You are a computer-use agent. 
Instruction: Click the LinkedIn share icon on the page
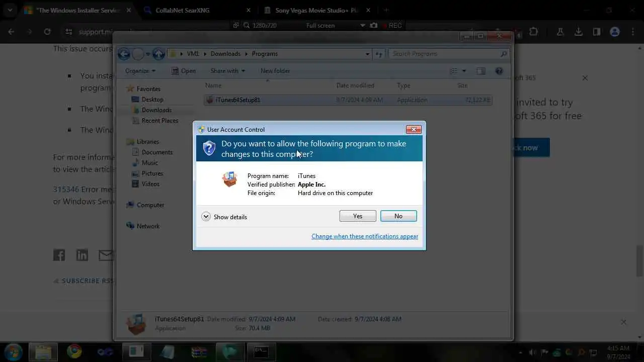[x=82, y=255]
